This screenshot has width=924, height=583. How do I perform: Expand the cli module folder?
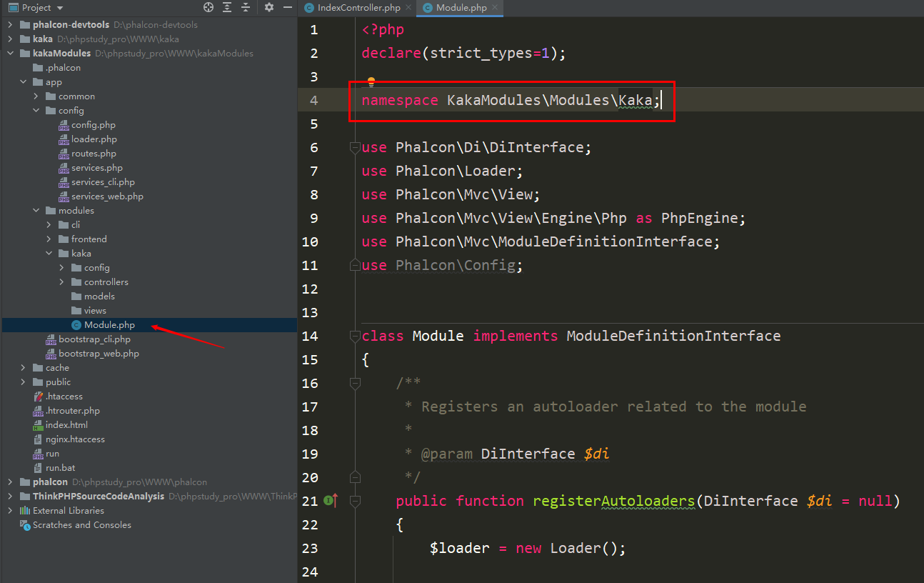[49, 224]
